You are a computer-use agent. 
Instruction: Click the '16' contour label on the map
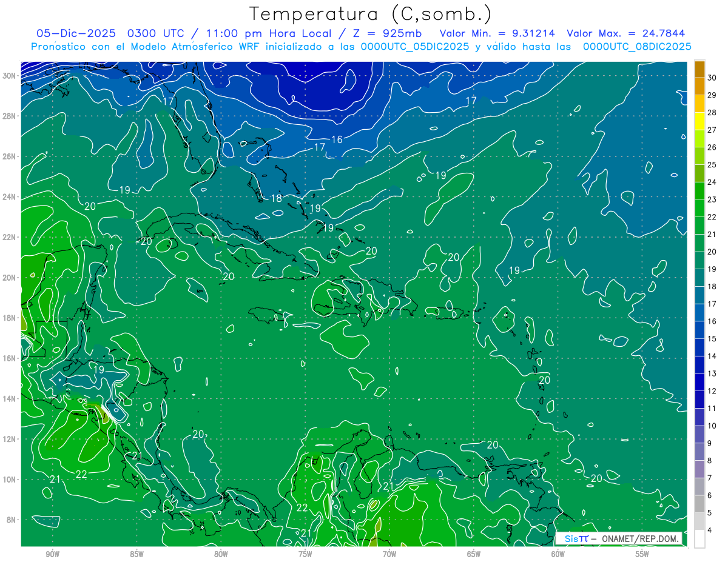click(337, 139)
